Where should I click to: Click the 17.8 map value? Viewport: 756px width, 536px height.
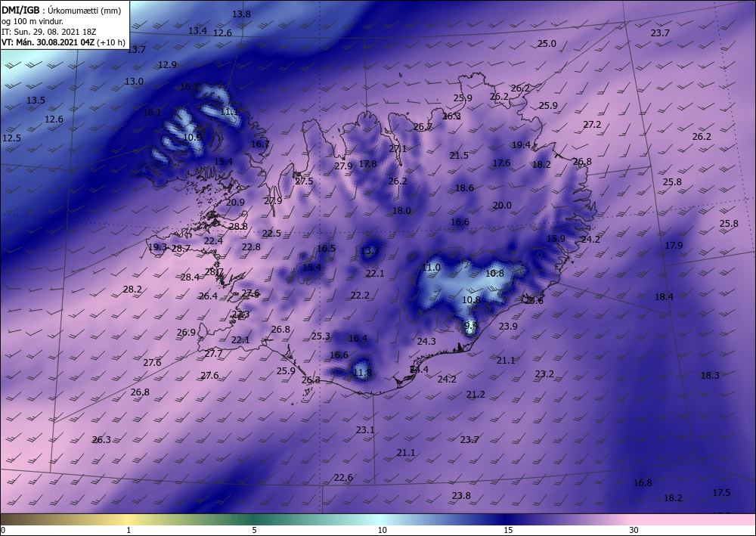point(367,163)
